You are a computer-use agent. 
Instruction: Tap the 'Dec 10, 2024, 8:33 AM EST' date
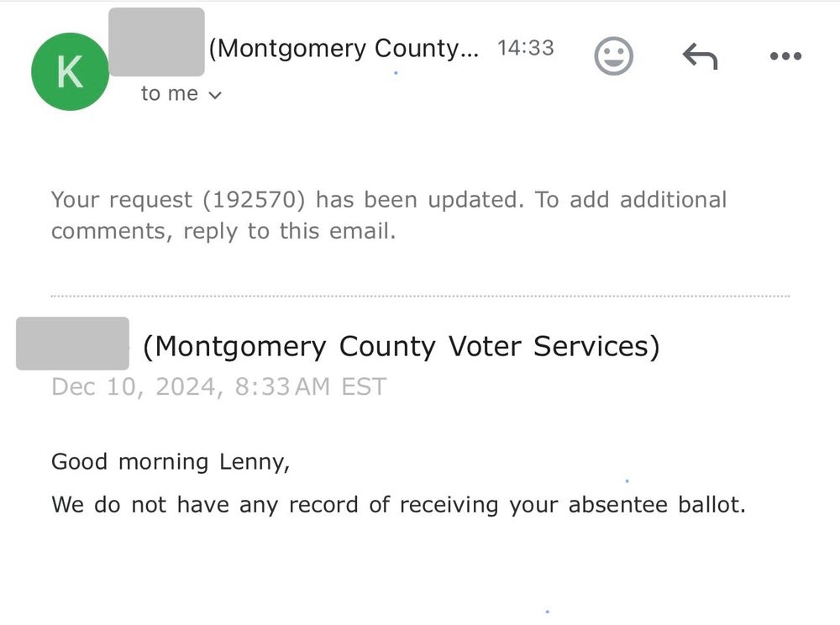click(x=218, y=386)
